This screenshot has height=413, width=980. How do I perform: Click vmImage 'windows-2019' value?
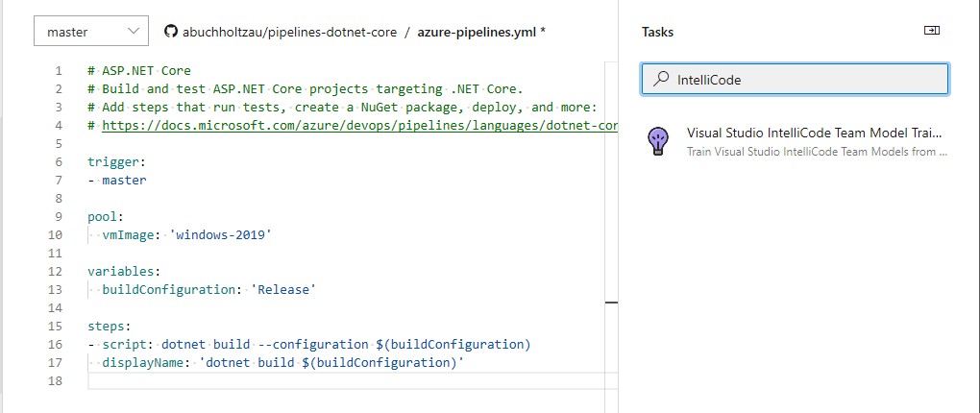[221, 235]
